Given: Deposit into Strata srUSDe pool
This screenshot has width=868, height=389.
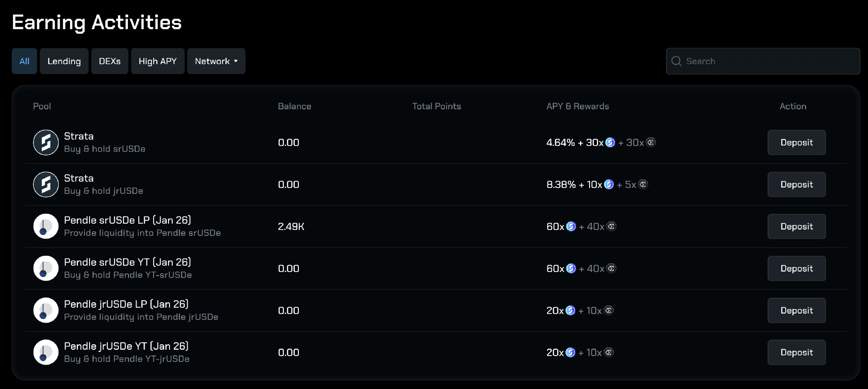Looking at the screenshot, I should (x=797, y=142).
